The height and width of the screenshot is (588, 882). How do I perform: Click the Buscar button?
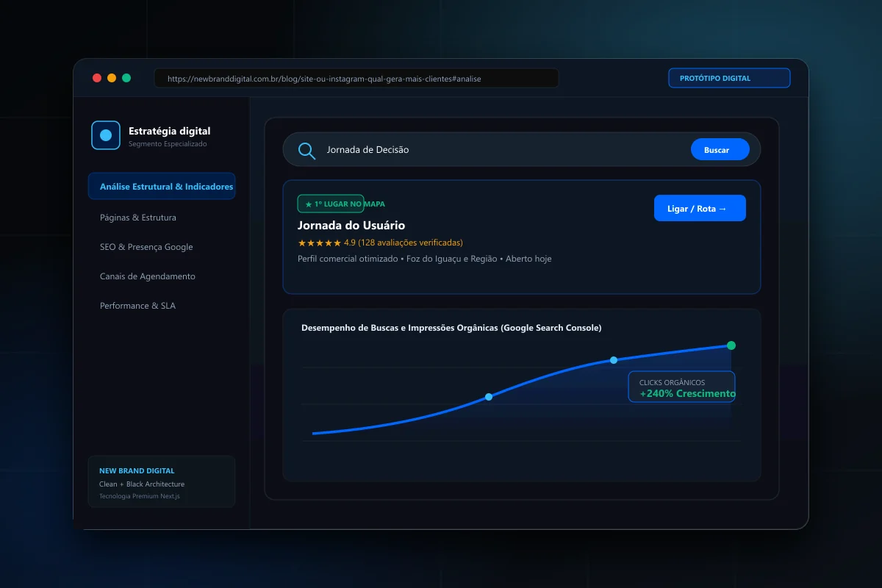720,150
